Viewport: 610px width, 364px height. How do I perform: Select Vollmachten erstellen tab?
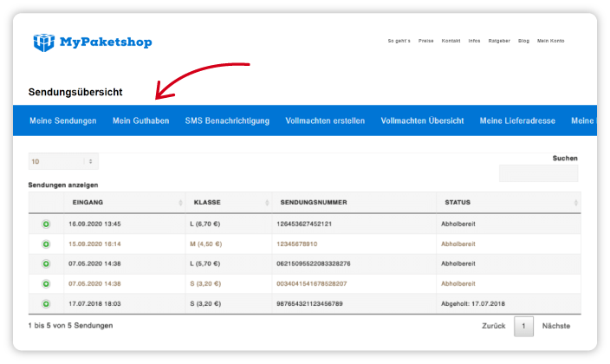(325, 120)
